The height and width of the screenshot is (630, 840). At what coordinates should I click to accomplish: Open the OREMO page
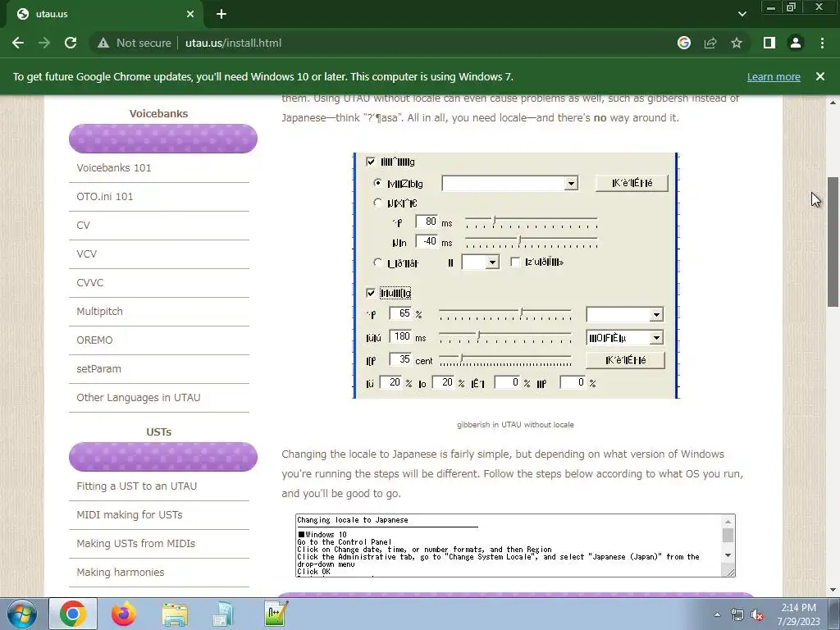[94, 340]
